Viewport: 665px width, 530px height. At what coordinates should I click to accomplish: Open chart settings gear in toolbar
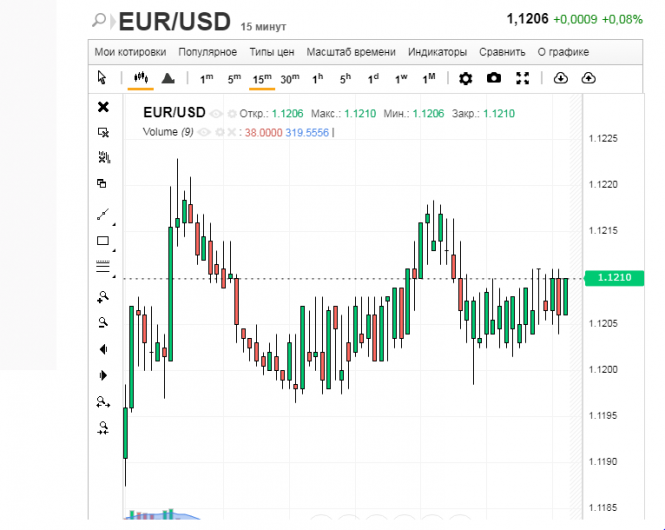click(x=466, y=78)
